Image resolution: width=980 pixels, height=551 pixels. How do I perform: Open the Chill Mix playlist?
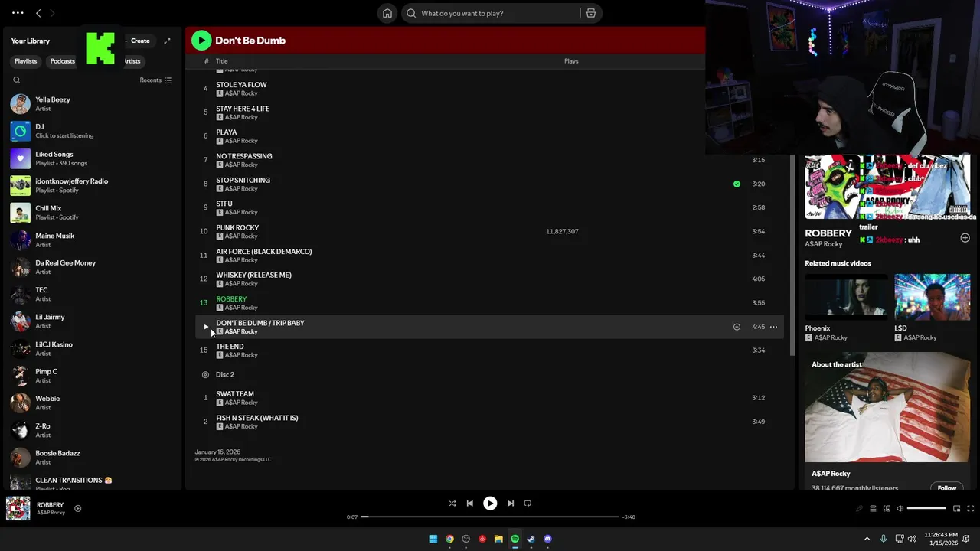point(92,213)
